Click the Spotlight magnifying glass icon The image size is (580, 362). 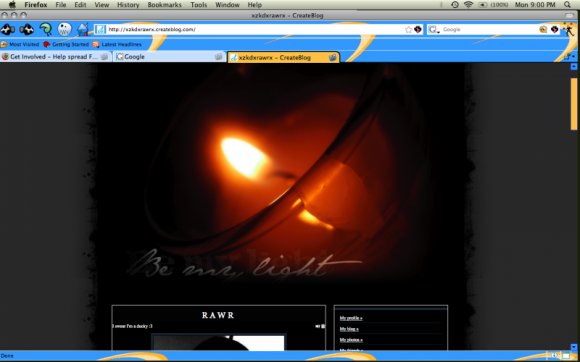(567, 5)
